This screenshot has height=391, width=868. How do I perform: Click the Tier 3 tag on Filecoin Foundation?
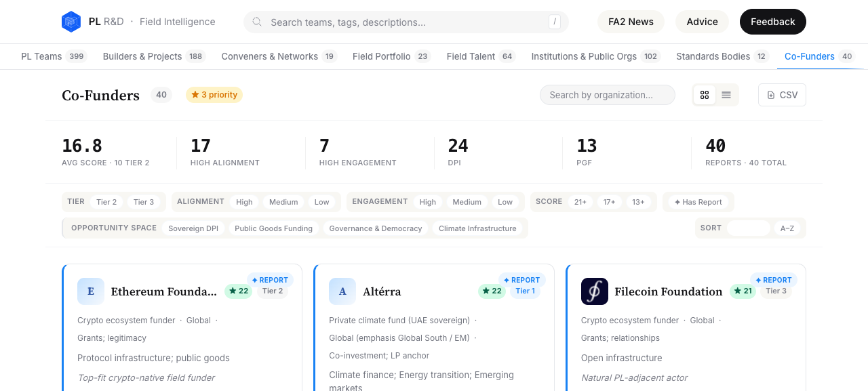[x=776, y=291]
